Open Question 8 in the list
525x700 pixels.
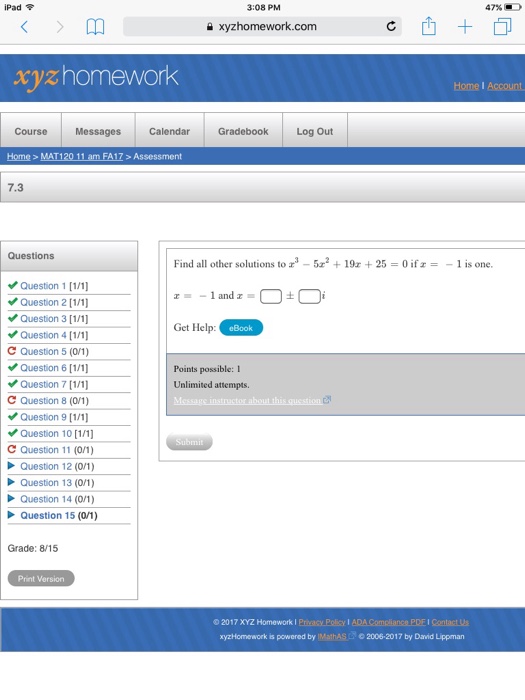pos(43,400)
